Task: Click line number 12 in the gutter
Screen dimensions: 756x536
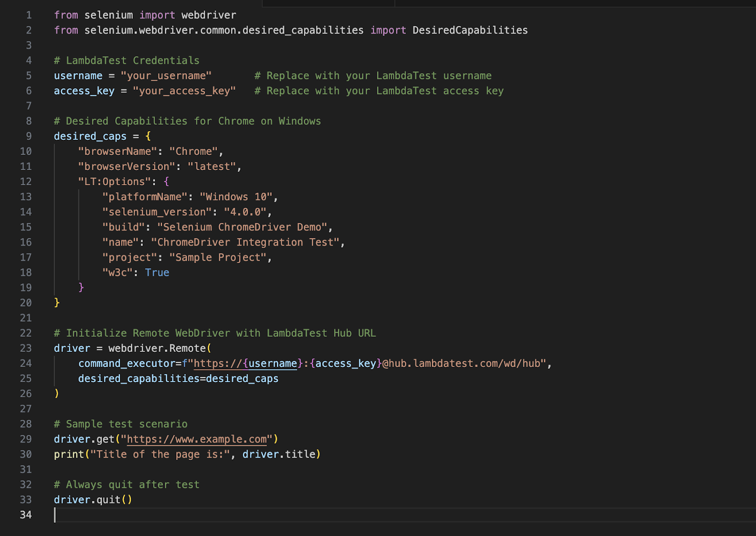Action: 26,182
